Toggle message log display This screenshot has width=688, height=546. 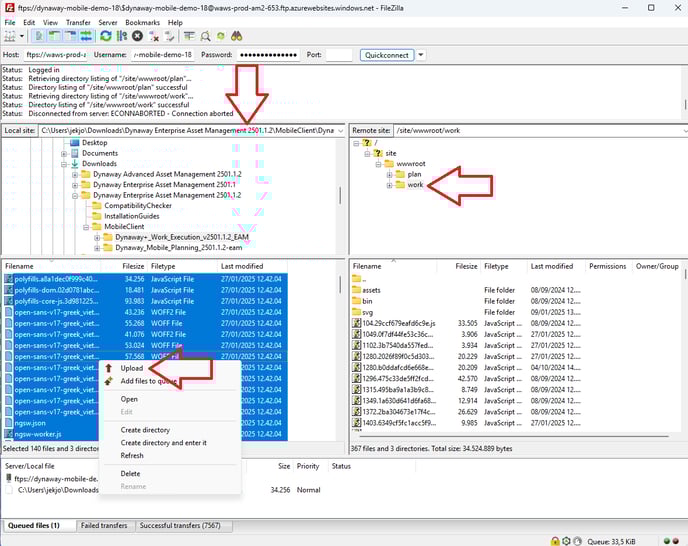39,36
